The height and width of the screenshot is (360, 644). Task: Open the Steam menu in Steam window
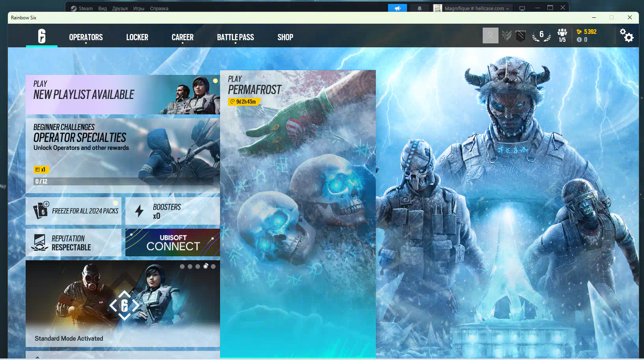tap(82, 8)
